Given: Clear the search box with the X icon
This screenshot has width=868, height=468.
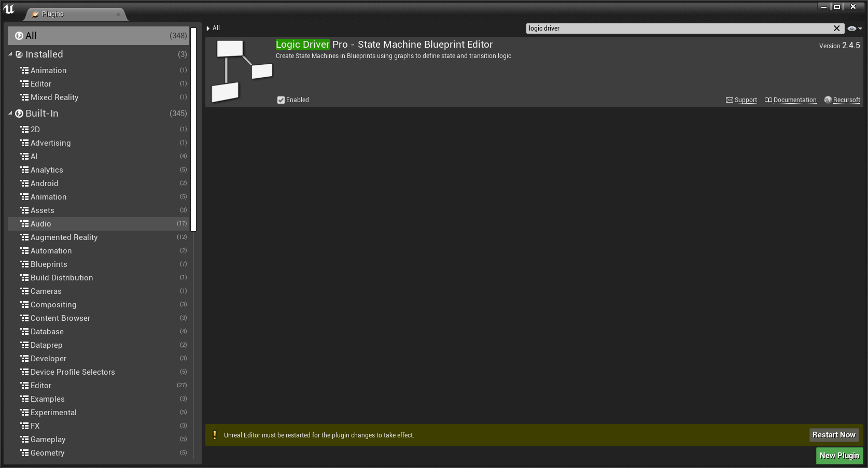Looking at the screenshot, I should (836, 29).
